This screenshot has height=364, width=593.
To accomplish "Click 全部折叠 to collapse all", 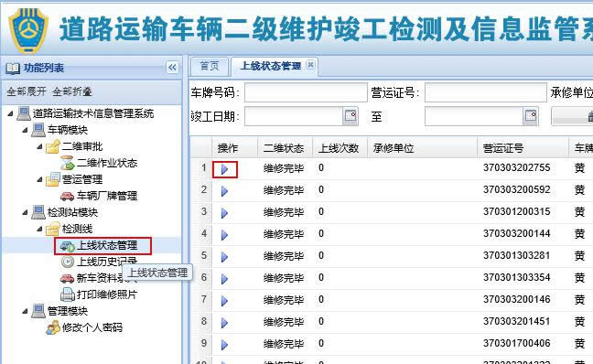I will (x=72, y=91).
